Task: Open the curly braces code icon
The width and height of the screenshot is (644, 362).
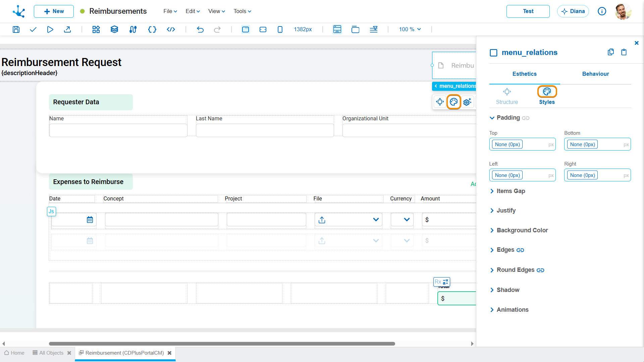Action: (x=152, y=29)
